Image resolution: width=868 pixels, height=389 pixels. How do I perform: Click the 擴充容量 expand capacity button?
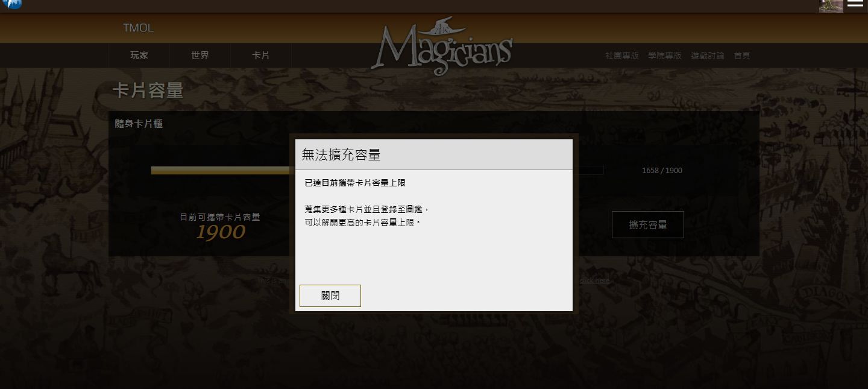tap(648, 224)
